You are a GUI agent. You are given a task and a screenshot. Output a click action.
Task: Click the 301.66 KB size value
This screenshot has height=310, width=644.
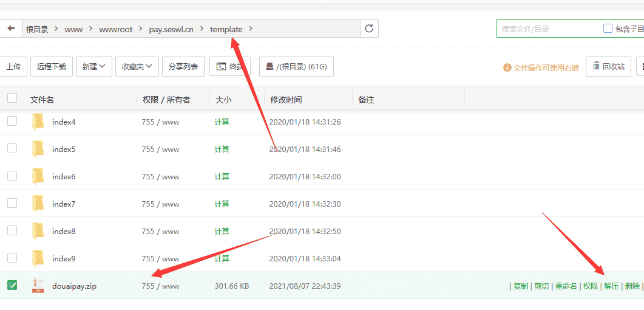pyautogui.click(x=232, y=286)
